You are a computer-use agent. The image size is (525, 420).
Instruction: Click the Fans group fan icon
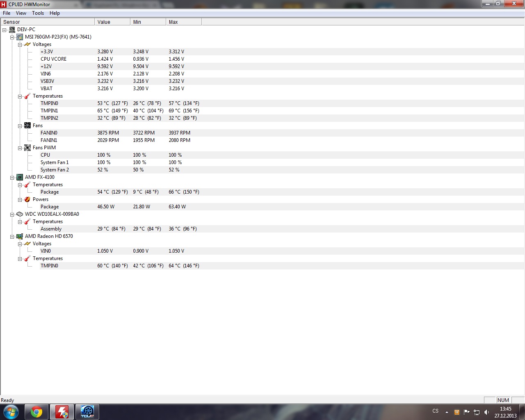pos(27,126)
